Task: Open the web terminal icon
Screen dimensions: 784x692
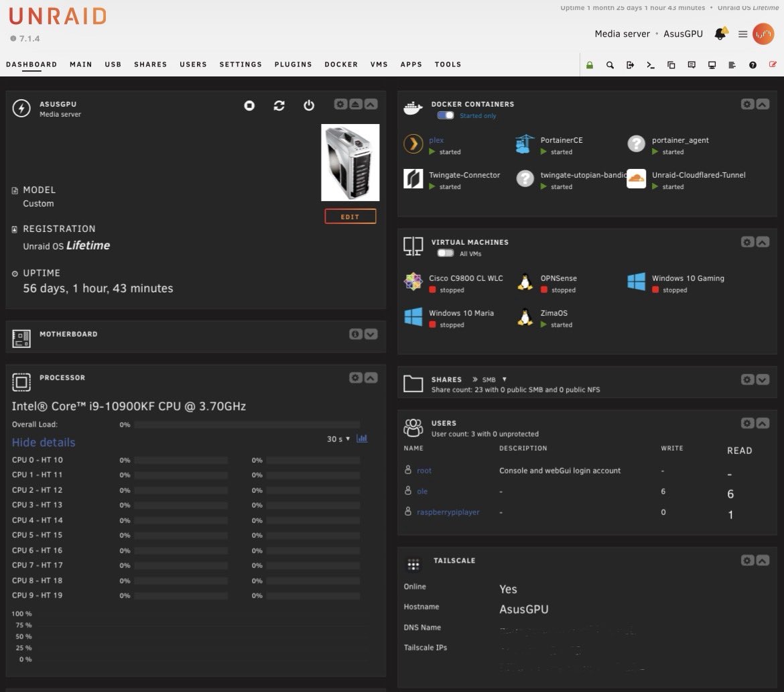Action: coord(651,65)
